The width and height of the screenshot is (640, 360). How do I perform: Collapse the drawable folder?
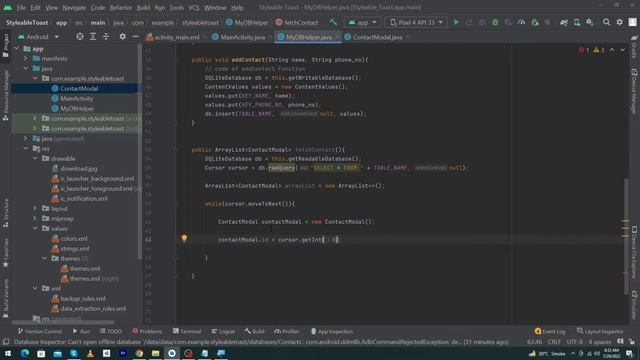(36, 158)
